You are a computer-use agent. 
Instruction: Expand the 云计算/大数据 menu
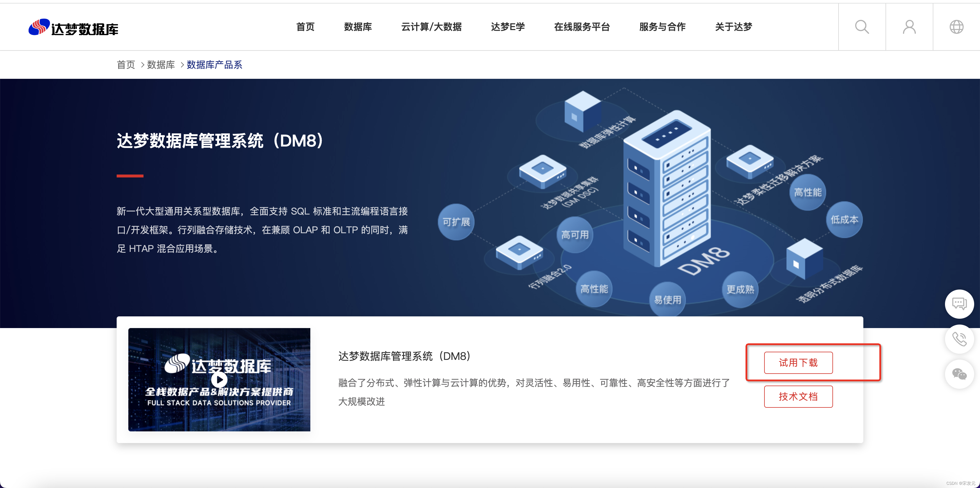coord(431,27)
